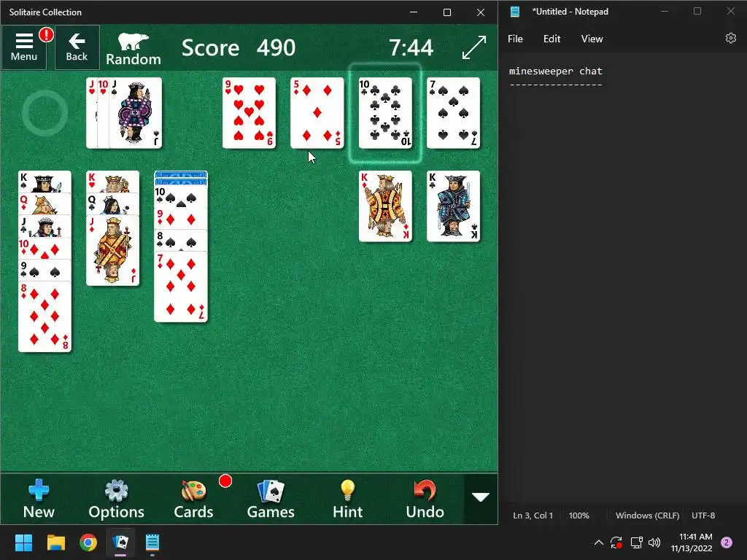Maximize the Solitaire Collection window
Screen dimensions: 747x560
pos(447,12)
